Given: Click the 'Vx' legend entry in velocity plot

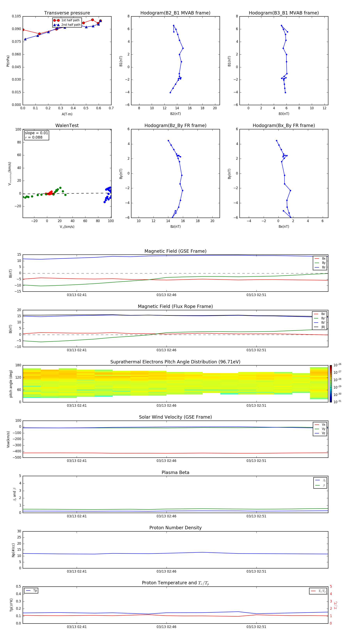Looking at the screenshot, I should pyautogui.click(x=320, y=424).
